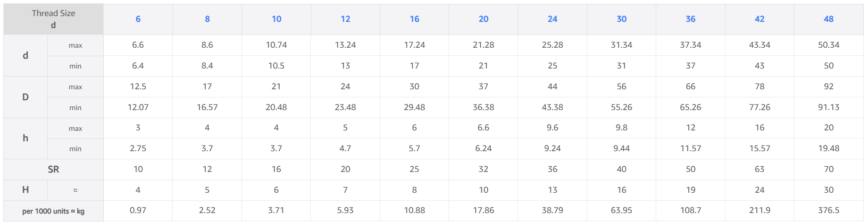Click thread size 24 header
The height and width of the screenshot is (223, 868).
point(552,19)
